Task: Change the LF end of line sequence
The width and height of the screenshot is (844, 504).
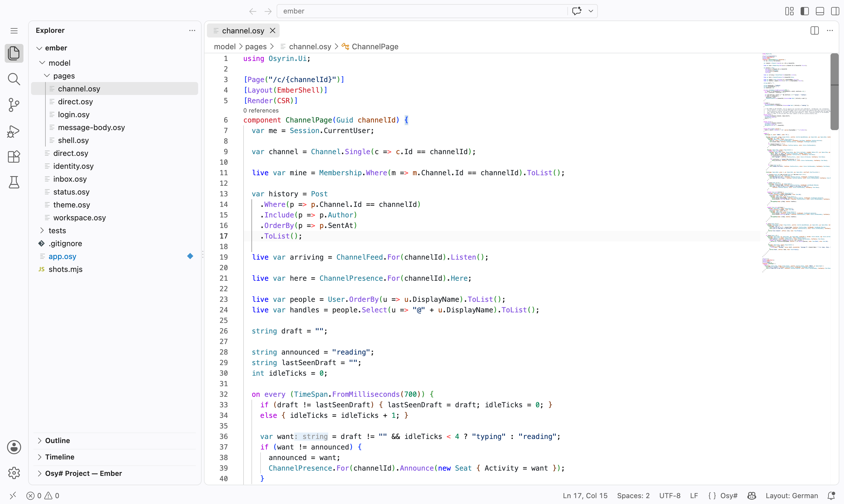Action: coord(694,496)
